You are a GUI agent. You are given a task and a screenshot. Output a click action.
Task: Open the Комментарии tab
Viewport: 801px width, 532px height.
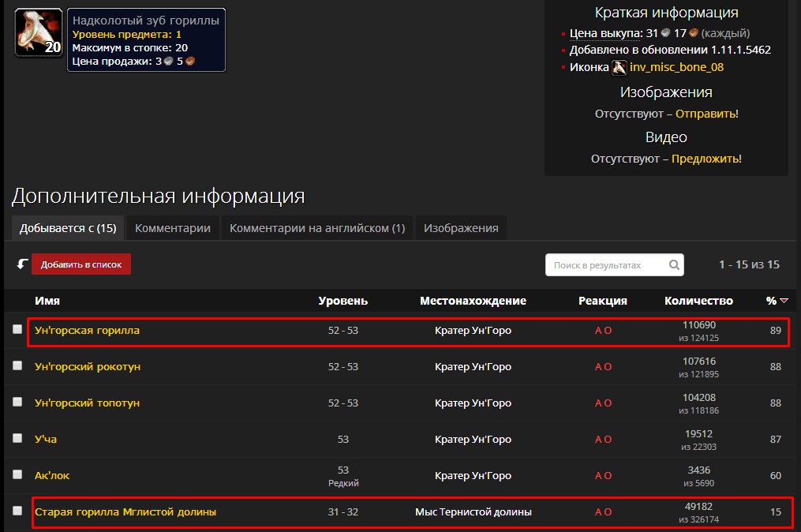tap(173, 228)
